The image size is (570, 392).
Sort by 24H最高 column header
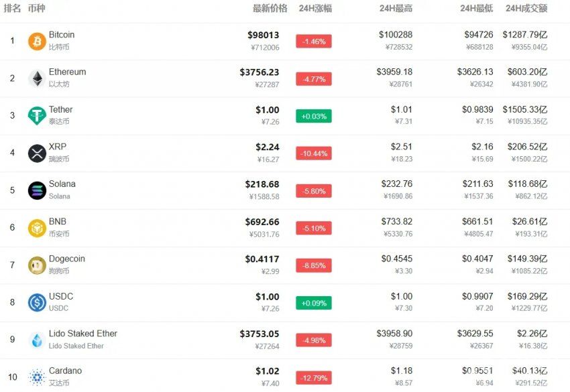[x=396, y=8]
